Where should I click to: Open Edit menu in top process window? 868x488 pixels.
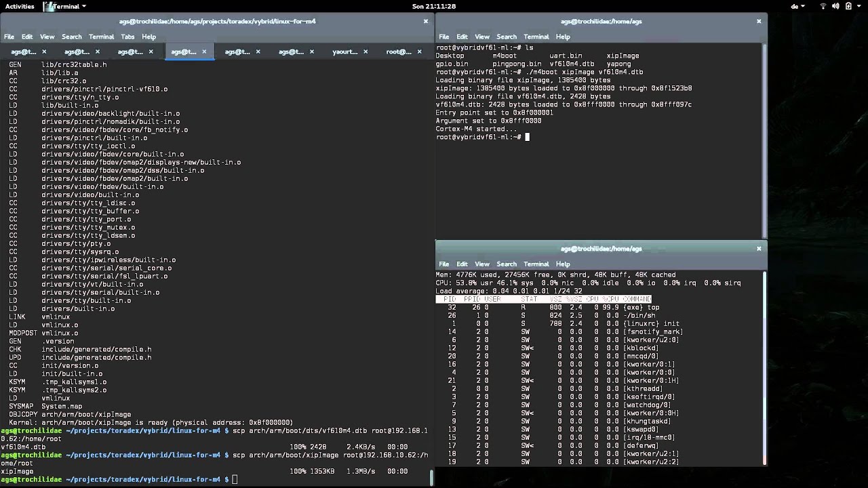pos(462,264)
